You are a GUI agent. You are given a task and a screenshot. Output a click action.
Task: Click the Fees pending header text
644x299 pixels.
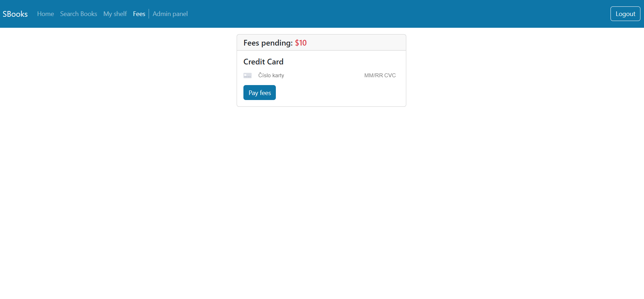click(x=268, y=43)
